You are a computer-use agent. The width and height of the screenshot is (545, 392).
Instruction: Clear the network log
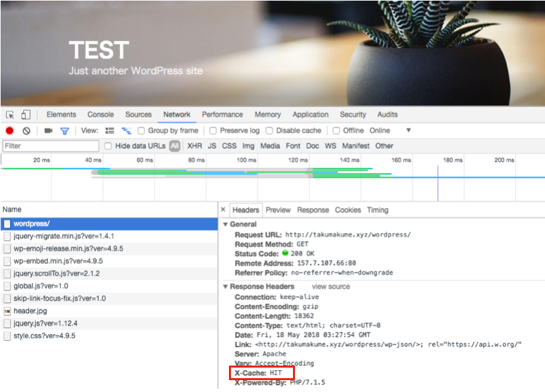click(x=26, y=131)
